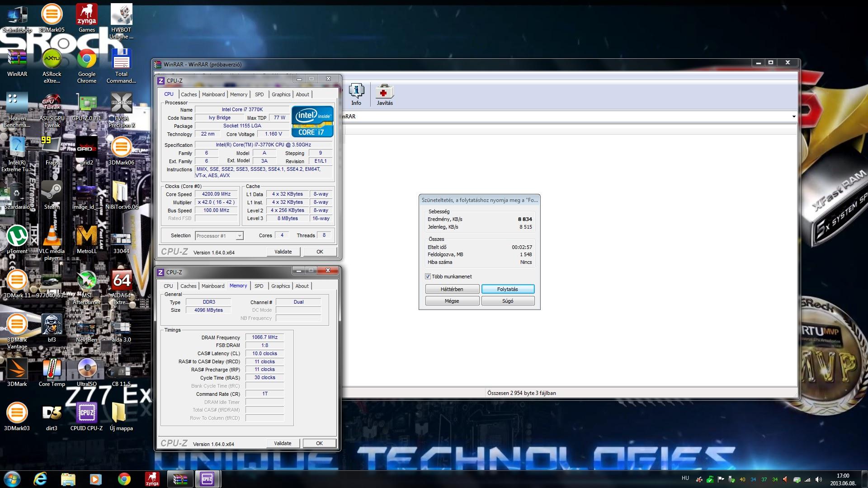Click the Folytatás button to resume
This screenshot has height=488, width=868.
508,289
